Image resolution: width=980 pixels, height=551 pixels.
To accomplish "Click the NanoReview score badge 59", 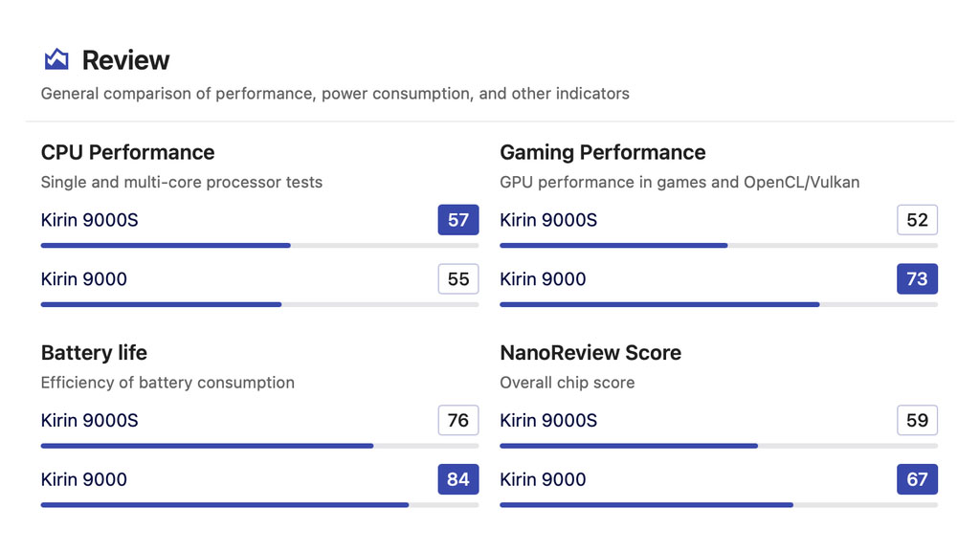I will 917,421.
